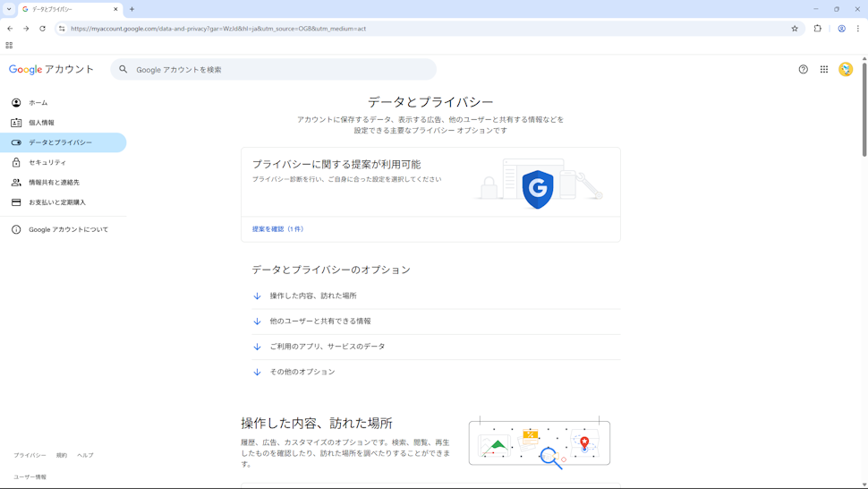Click the activity illustration with map pin
This screenshot has height=489, width=868.
tap(540, 442)
